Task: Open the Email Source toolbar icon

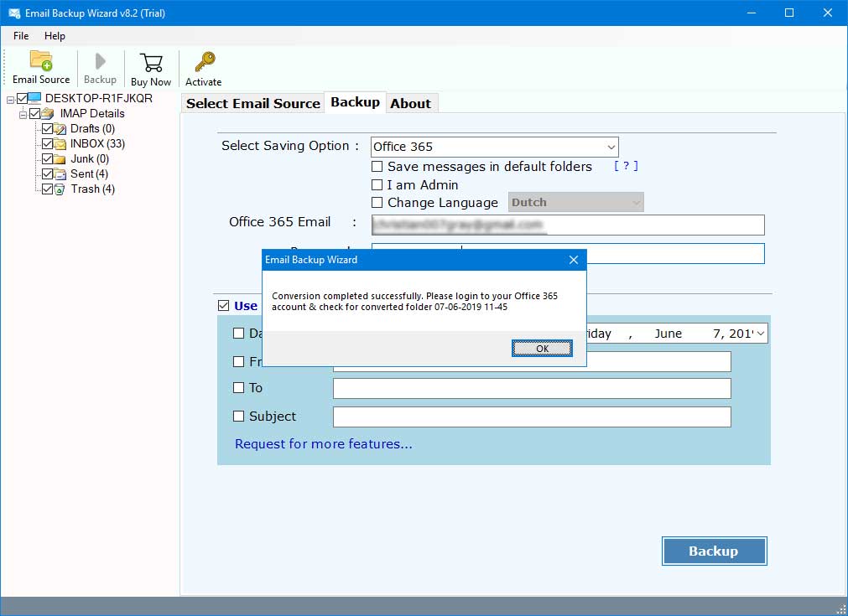Action: tap(40, 60)
